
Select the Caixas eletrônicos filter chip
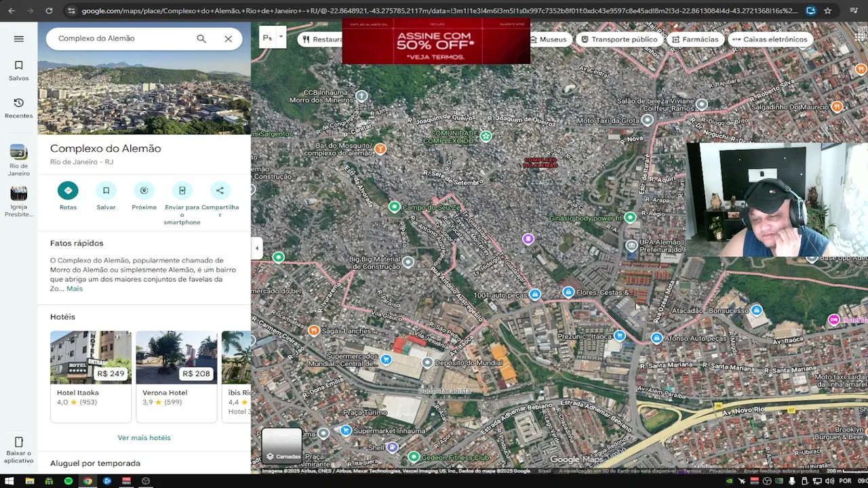(770, 39)
